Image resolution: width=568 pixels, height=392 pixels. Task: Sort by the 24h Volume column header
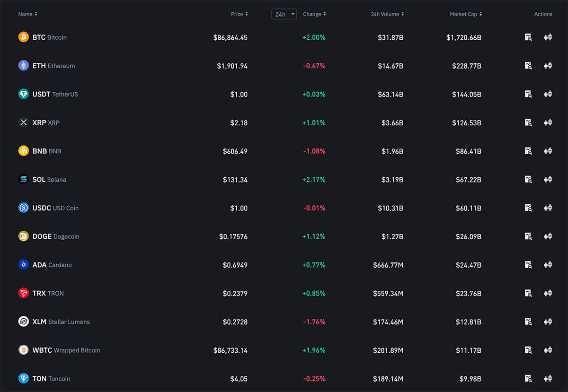click(x=387, y=14)
